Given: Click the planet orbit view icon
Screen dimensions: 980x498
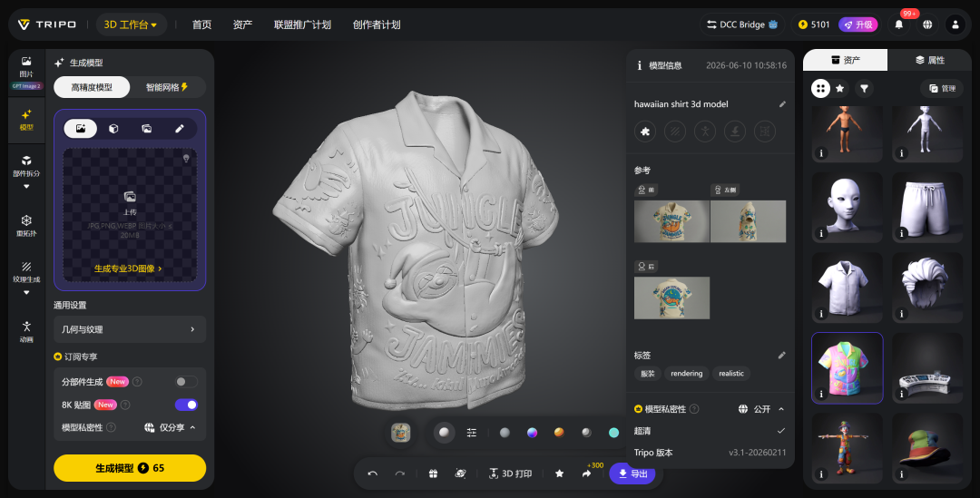Looking at the screenshot, I should coord(461,474).
